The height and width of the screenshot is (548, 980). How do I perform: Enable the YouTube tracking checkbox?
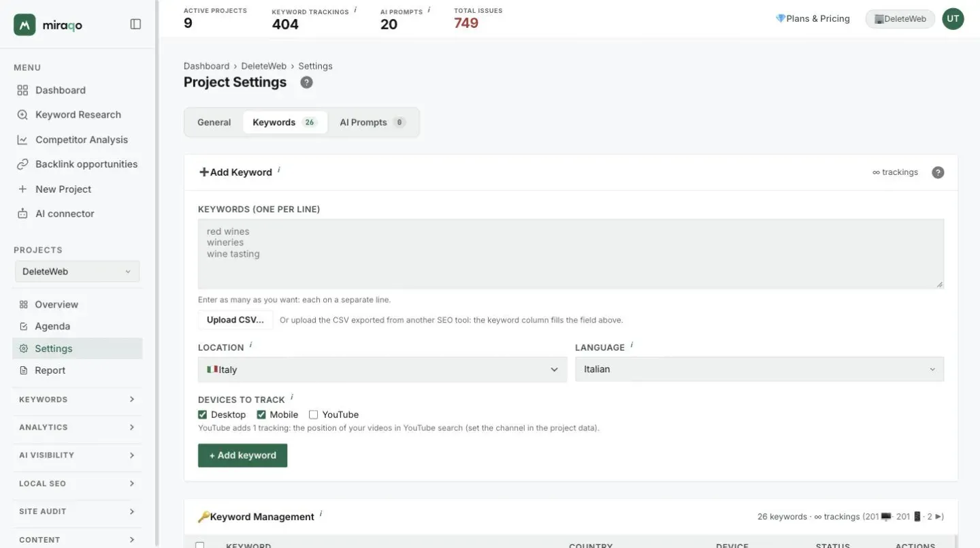tap(313, 415)
